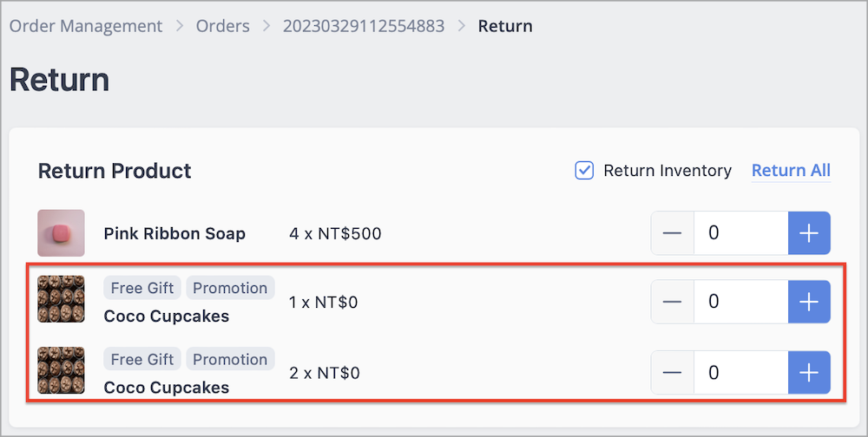Image resolution: width=868 pixels, height=437 pixels.
Task: Click minus for the 2 x NT$0 Coco Cupcakes
Action: coord(672,372)
